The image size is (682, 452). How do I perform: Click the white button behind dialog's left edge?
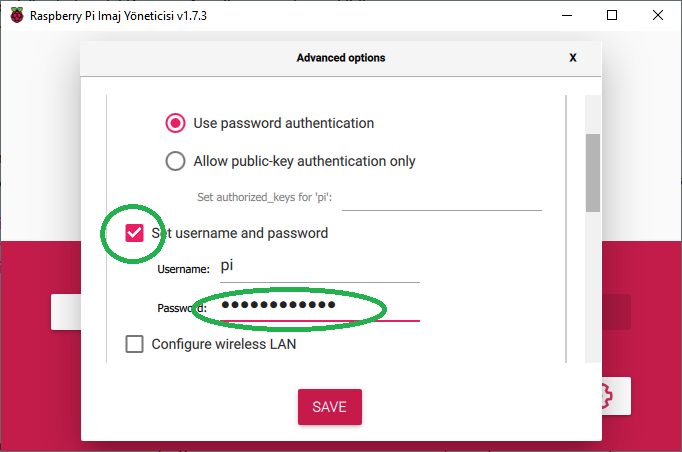(x=66, y=312)
